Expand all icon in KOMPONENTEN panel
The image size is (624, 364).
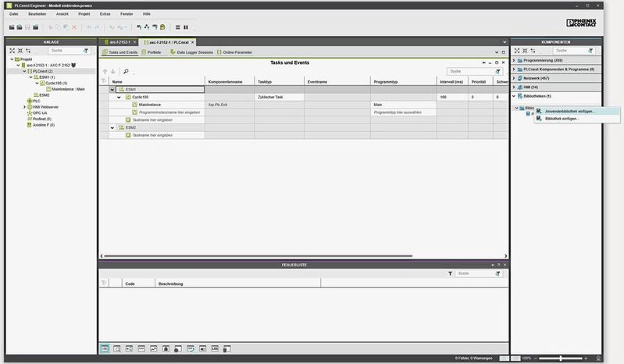pyautogui.click(x=517, y=51)
